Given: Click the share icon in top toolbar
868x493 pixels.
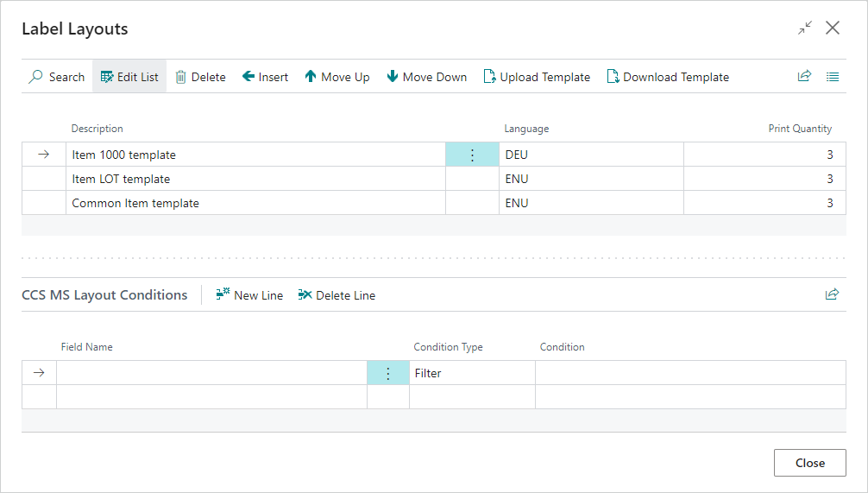Looking at the screenshot, I should point(804,76).
